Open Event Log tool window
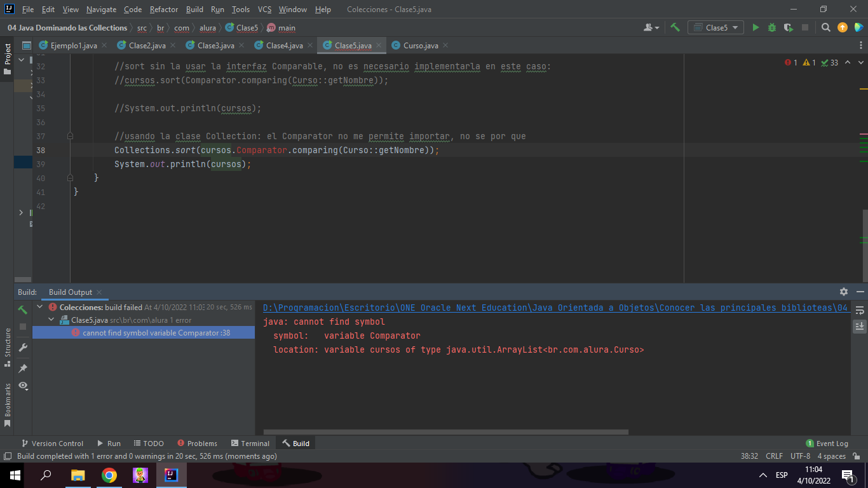 827,444
